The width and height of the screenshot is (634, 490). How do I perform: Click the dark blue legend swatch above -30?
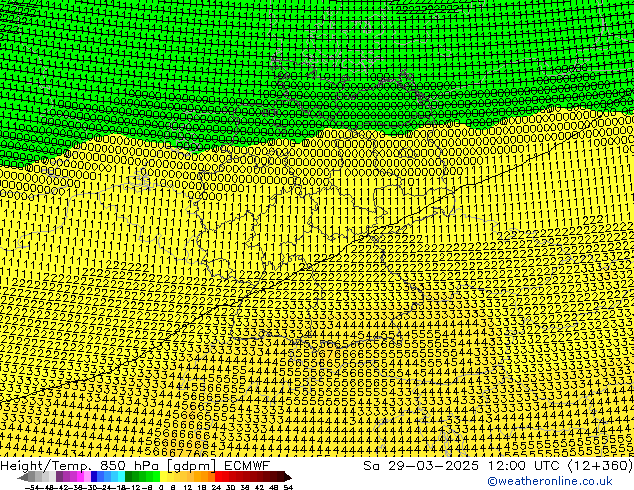coord(94,476)
